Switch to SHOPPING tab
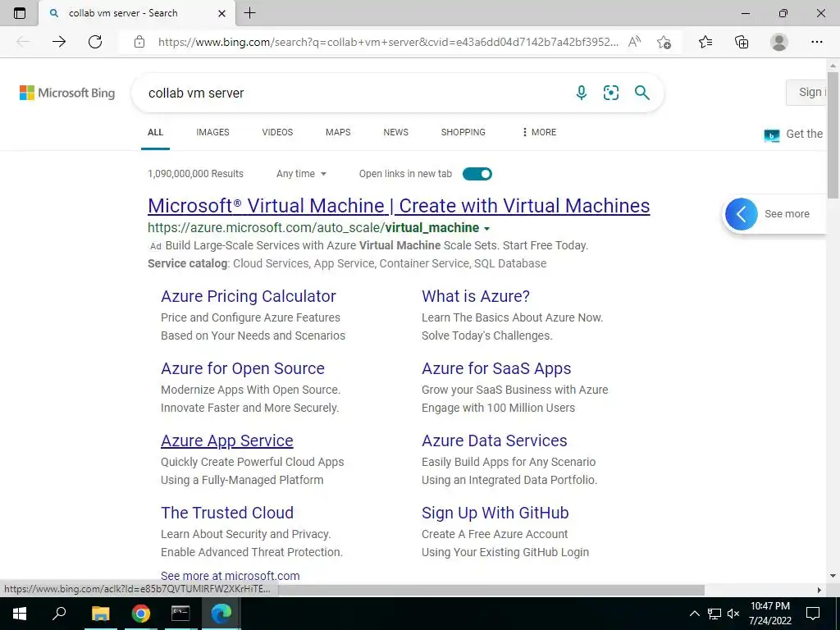 (x=463, y=132)
